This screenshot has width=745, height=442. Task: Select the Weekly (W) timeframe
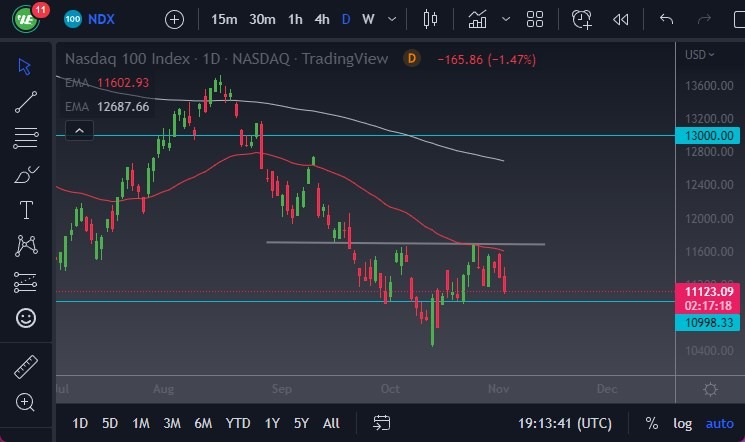[x=368, y=19]
